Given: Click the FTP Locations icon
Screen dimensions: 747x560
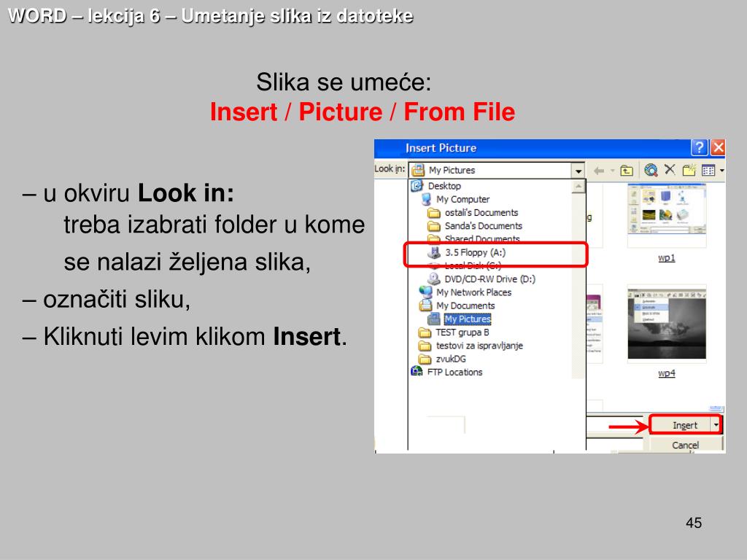Looking at the screenshot, I should tap(417, 371).
